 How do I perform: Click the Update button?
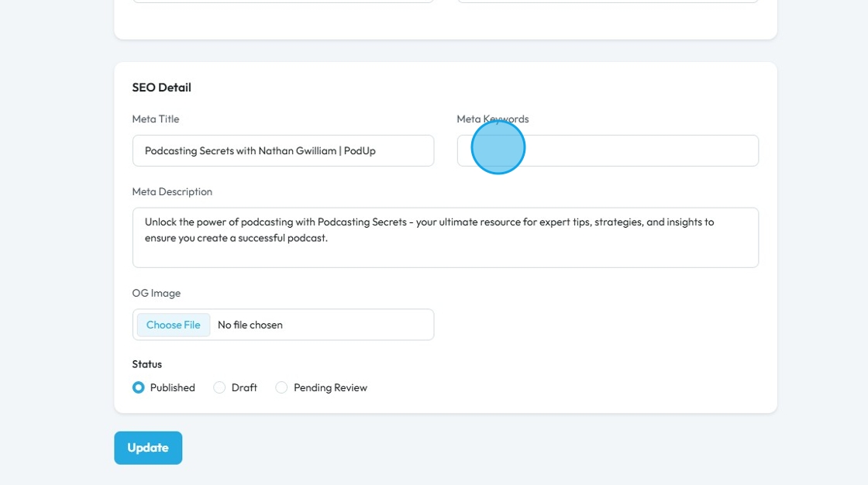148,448
